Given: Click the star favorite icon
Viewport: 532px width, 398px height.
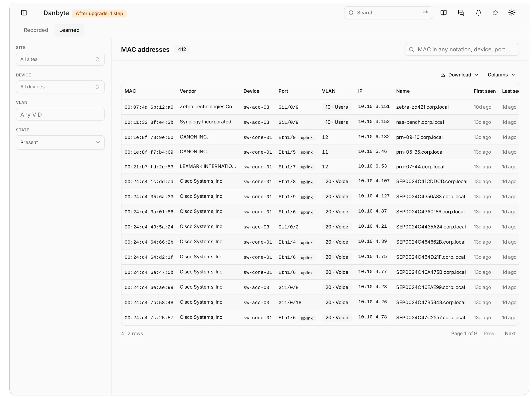Looking at the screenshot, I should coord(495,13).
